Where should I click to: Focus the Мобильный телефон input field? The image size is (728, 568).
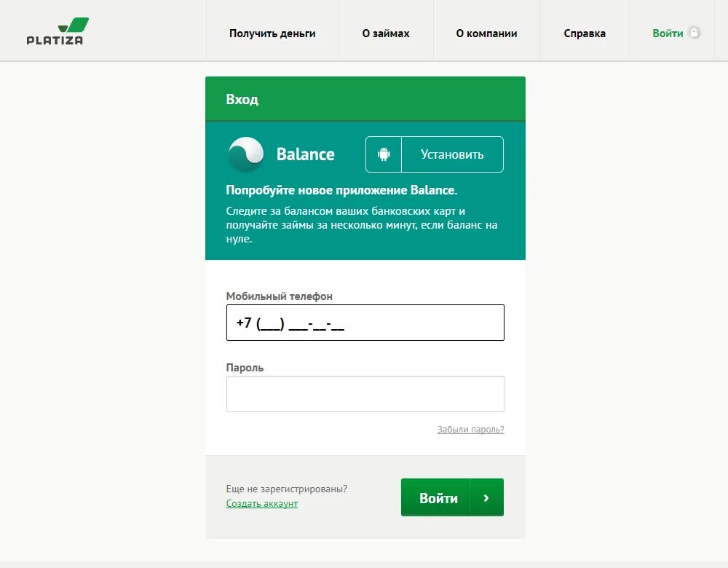tap(365, 323)
